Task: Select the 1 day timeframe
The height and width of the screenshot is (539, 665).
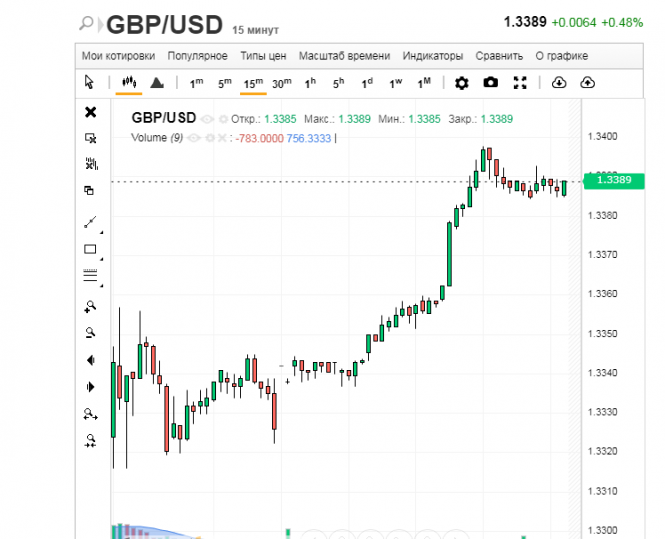Action: coord(367,83)
